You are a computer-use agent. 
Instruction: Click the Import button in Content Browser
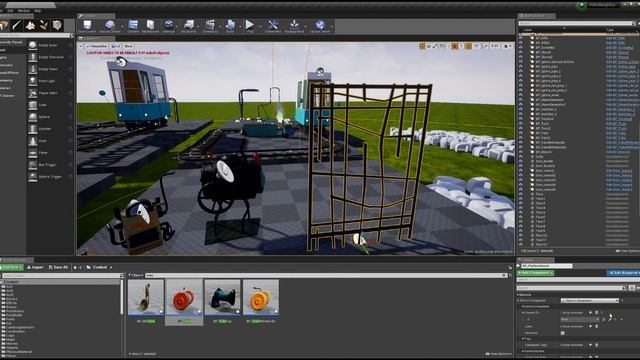pos(35,267)
